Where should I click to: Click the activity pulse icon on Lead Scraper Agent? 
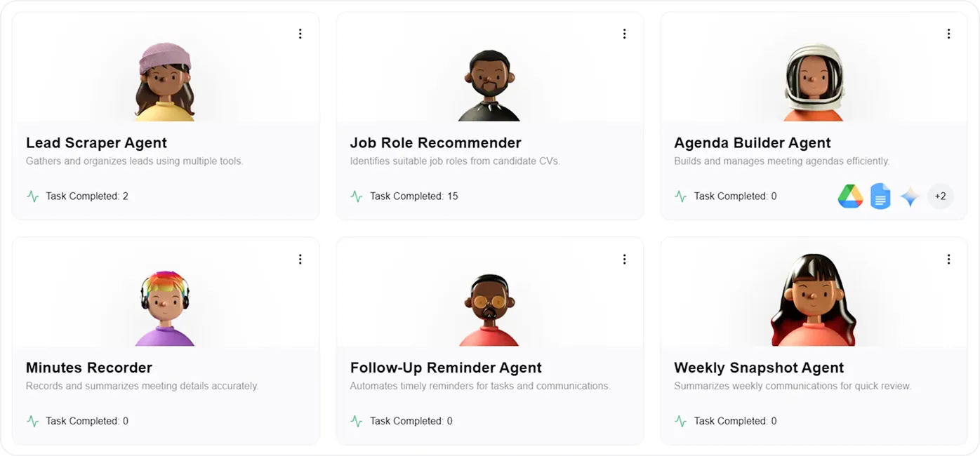coord(32,196)
